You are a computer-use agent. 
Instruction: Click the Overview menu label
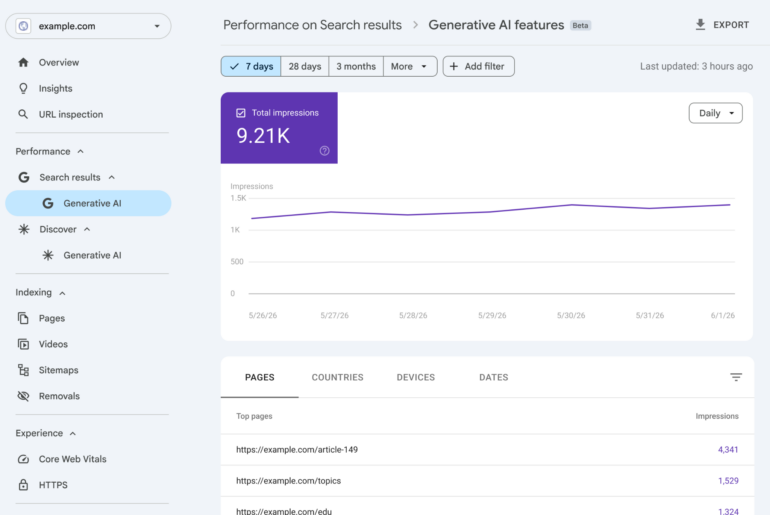pyautogui.click(x=59, y=62)
